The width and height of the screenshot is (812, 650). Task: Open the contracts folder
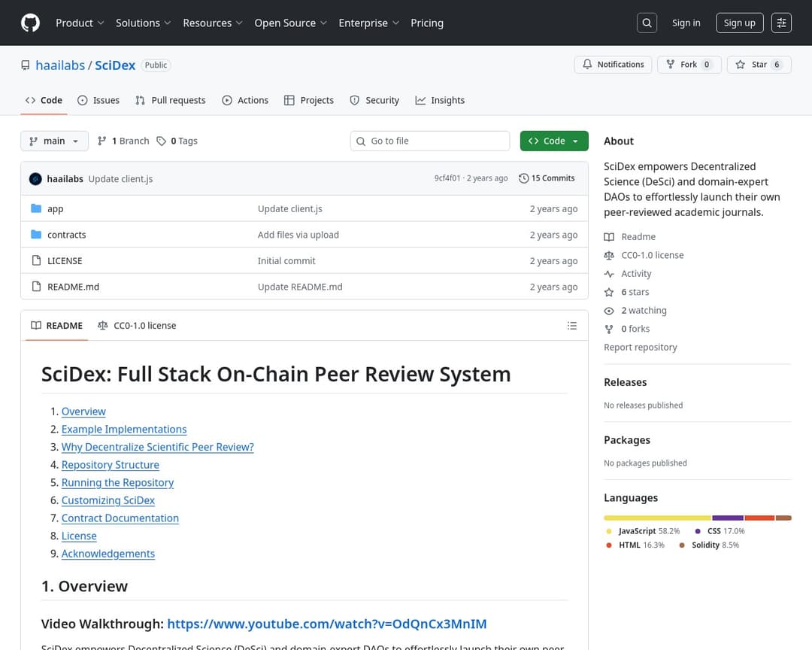pyautogui.click(x=66, y=235)
